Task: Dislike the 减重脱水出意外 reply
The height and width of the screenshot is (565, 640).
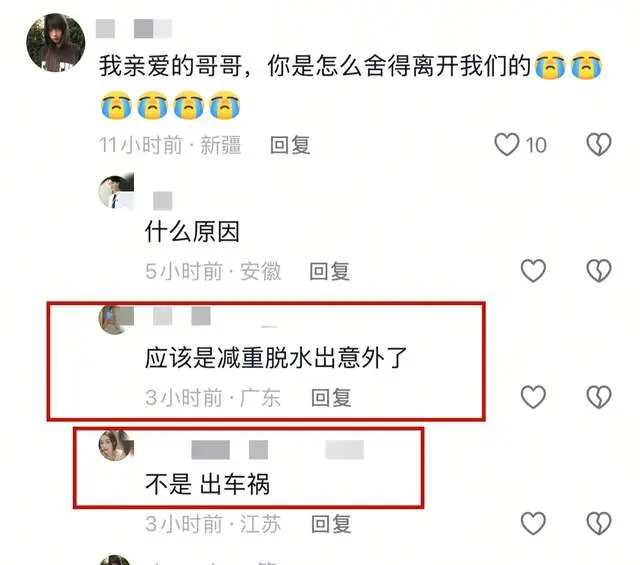Action: coord(599,397)
